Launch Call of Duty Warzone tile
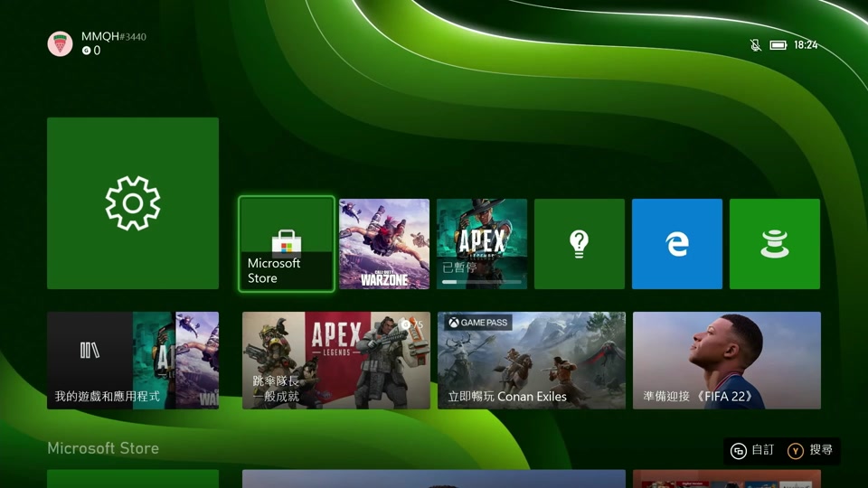The width and height of the screenshot is (868, 488). click(384, 244)
